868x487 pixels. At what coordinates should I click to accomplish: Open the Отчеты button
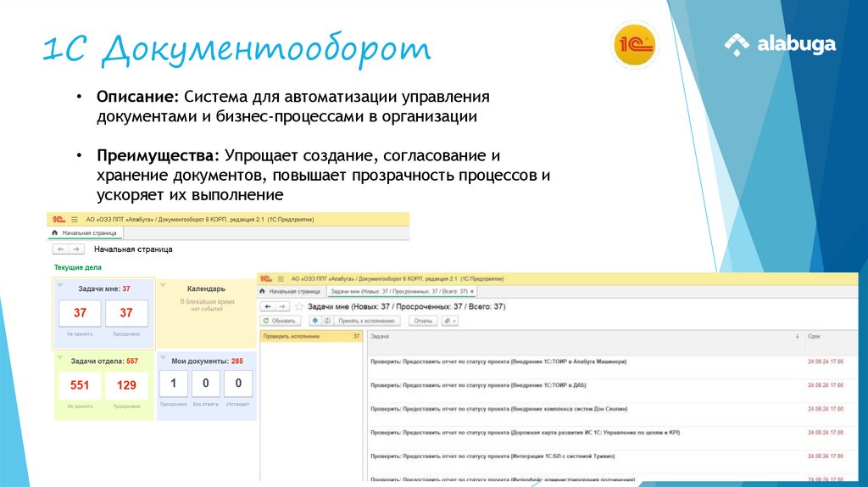(423, 321)
